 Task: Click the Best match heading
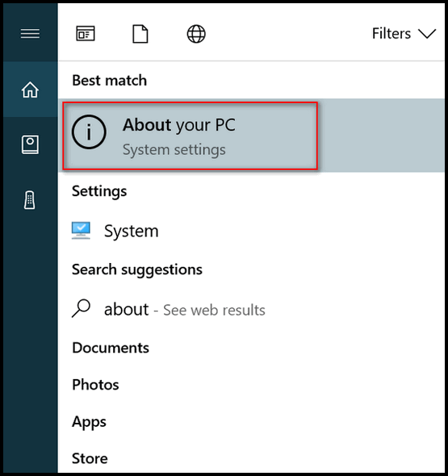coord(109,81)
